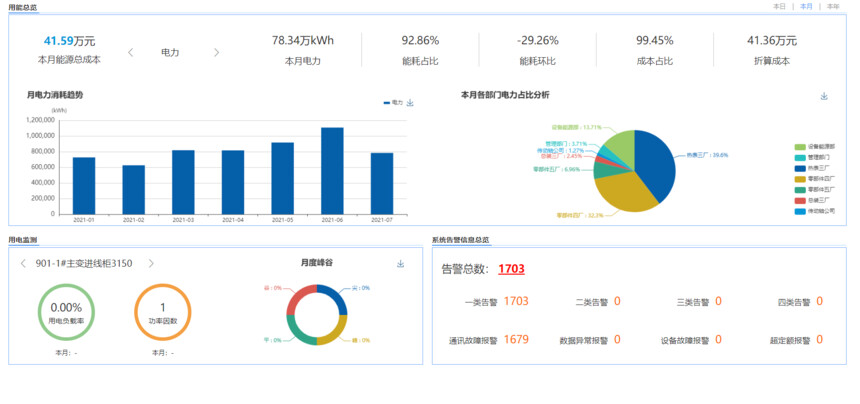The image size is (860, 404).
Task: Open the 一类告警 count 1703
Action: pos(516,301)
